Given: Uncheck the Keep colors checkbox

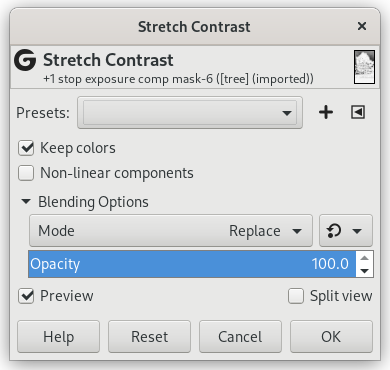Looking at the screenshot, I should (x=26, y=148).
